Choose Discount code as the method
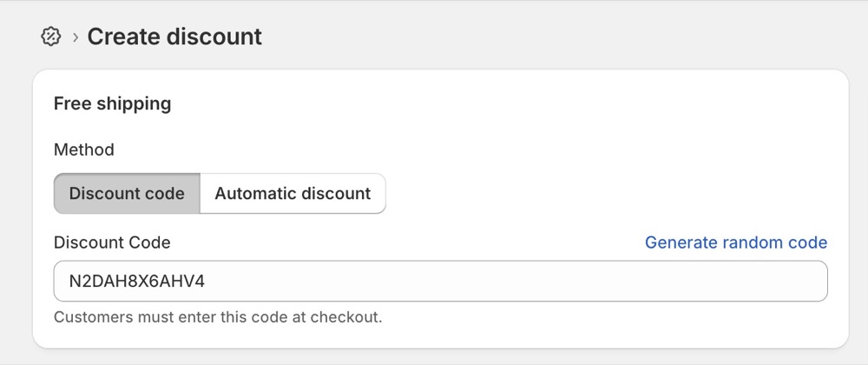Screen dimensions: 868x365 point(127,193)
